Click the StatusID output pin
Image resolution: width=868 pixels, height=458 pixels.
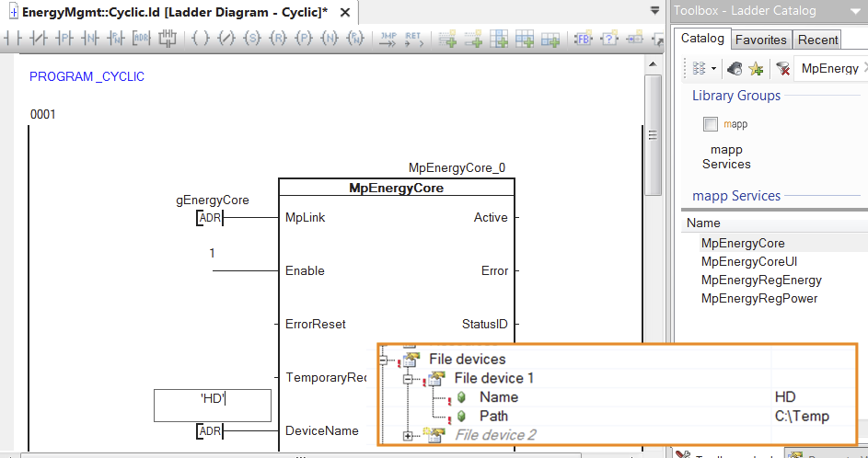484,324
